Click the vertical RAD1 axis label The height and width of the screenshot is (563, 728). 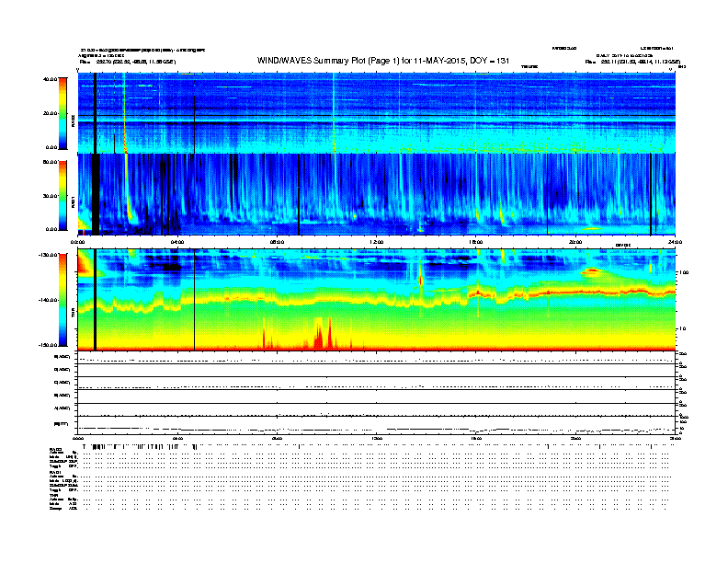73,202
